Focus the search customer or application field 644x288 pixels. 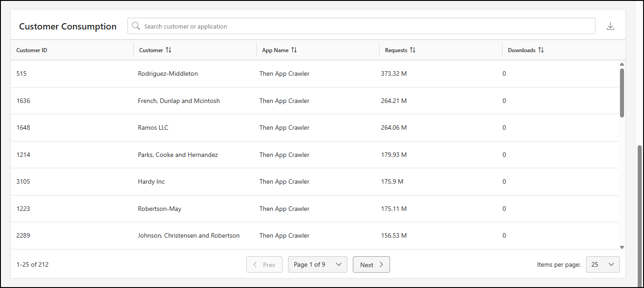tap(361, 26)
